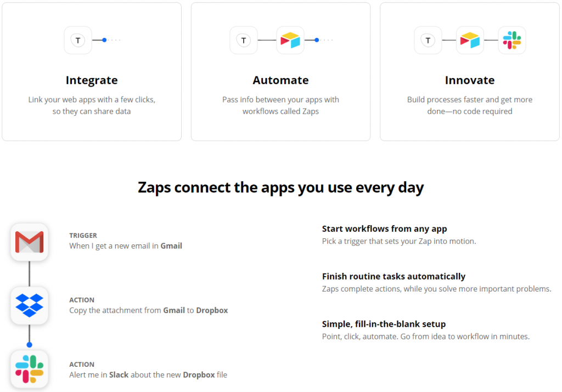Image resolution: width=562 pixels, height=392 pixels.
Task: Select the Integrate card heading
Action: 92,80
